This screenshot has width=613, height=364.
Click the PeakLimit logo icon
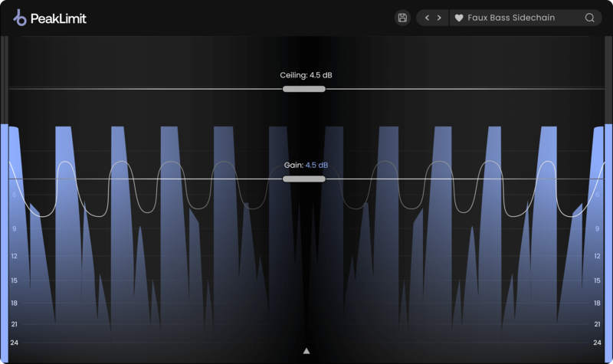[20, 18]
